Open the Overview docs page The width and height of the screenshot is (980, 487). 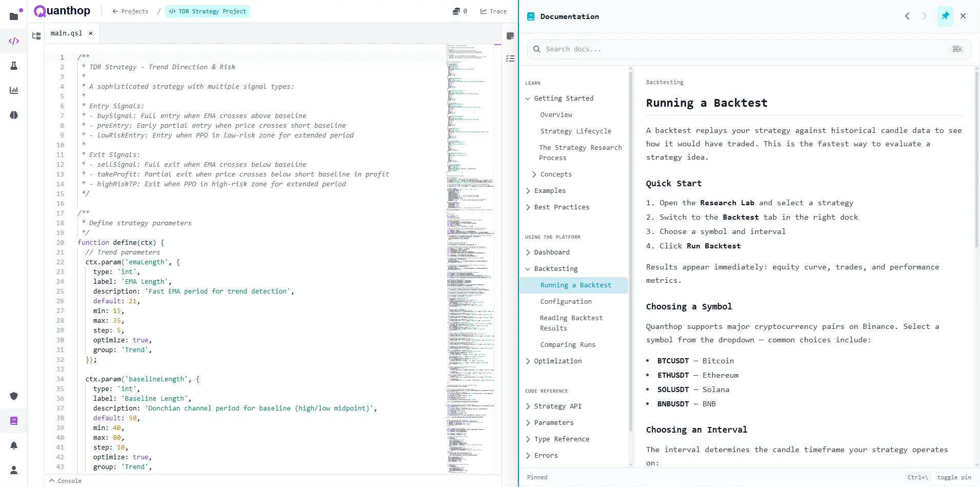pos(556,115)
